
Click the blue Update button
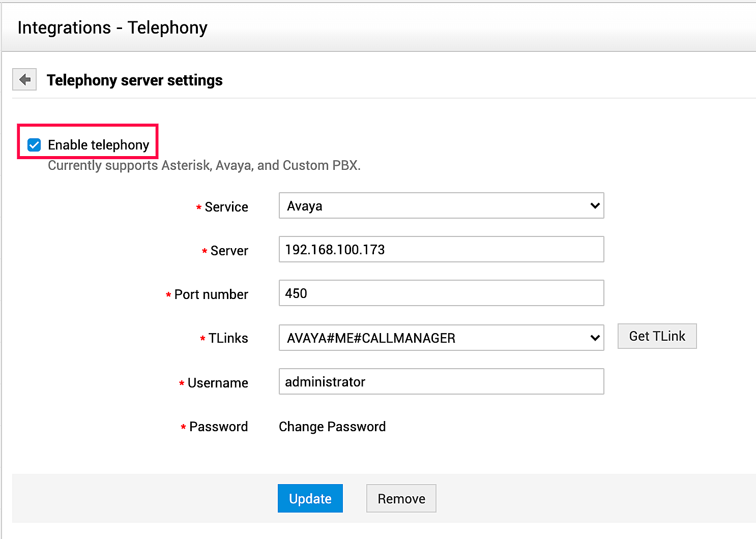[x=310, y=499]
